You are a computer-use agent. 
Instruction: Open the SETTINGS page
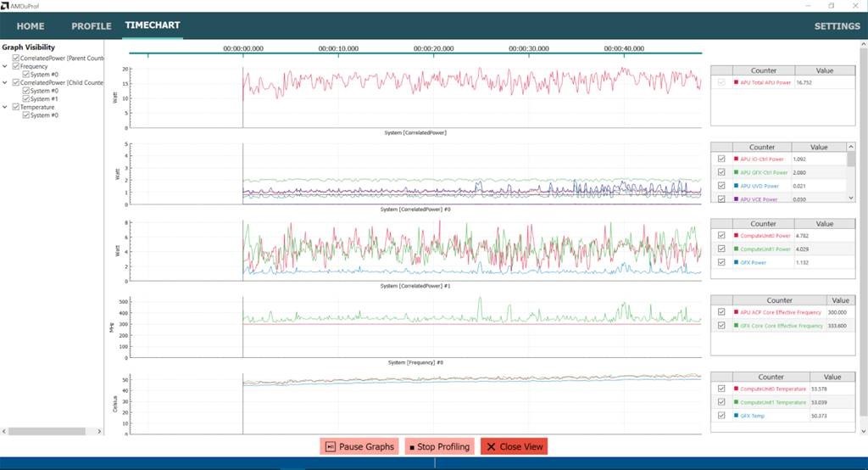point(837,26)
